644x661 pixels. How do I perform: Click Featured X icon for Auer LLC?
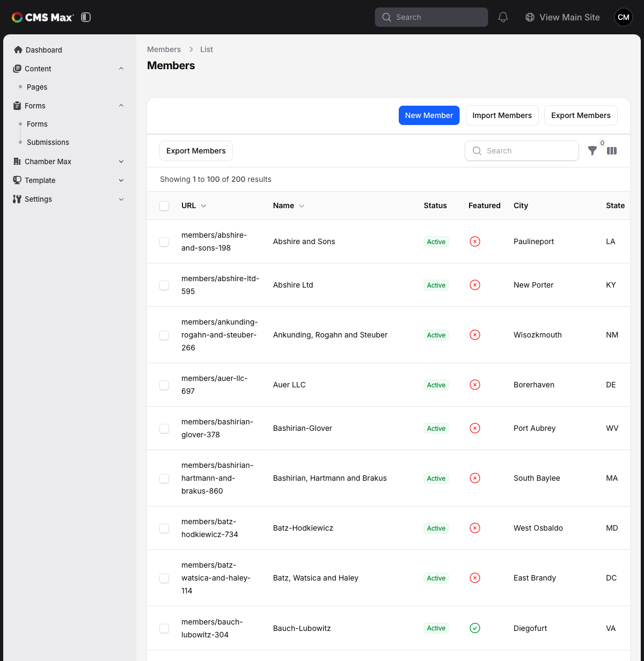coord(475,385)
